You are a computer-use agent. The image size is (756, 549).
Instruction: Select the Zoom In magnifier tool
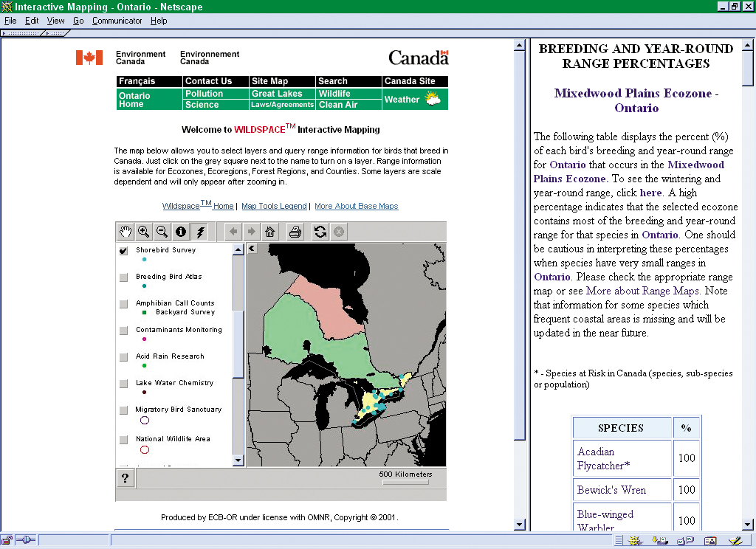point(144,232)
